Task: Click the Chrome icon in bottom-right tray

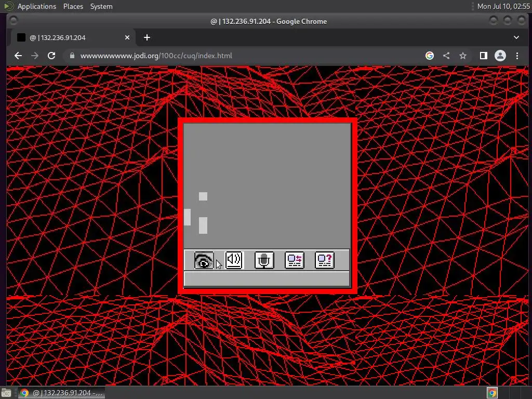Action: point(493,393)
